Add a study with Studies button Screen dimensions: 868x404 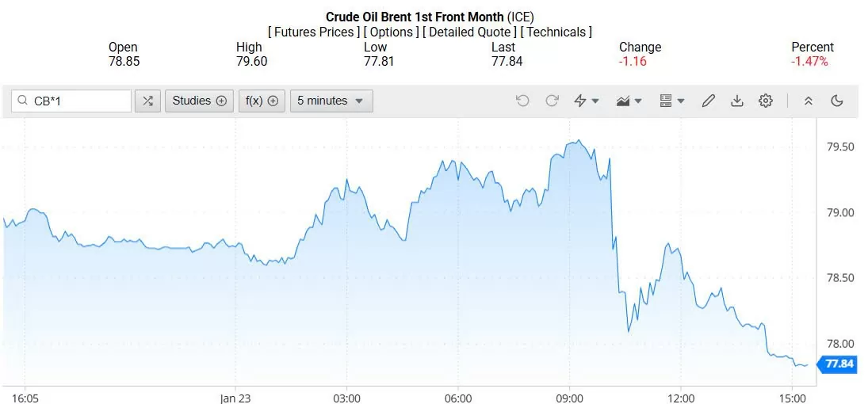(199, 101)
